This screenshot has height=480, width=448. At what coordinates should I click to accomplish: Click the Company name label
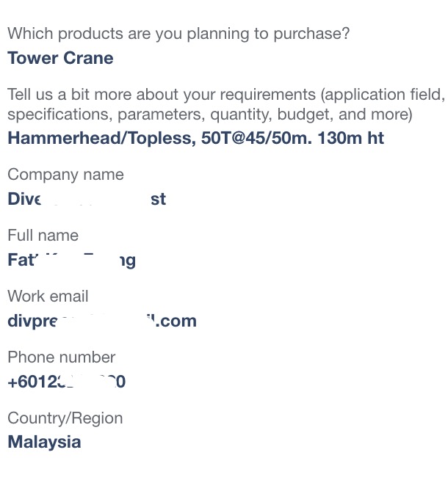click(65, 175)
